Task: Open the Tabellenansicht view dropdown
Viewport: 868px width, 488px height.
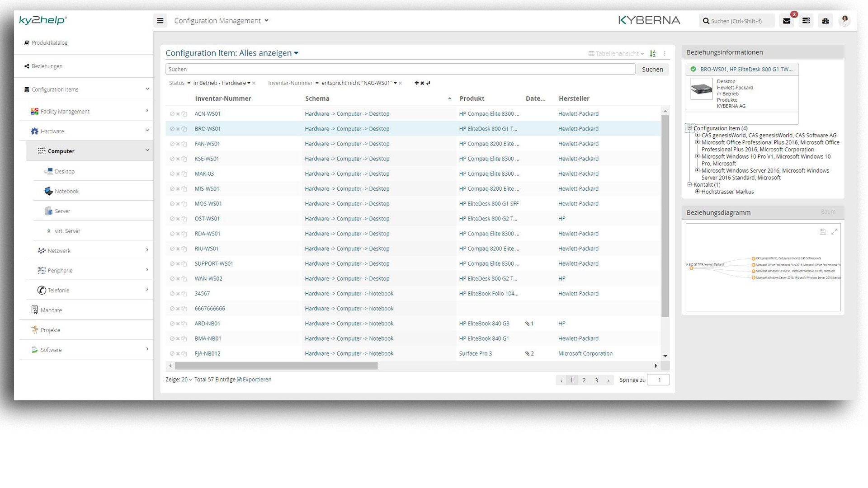Action: coord(615,53)
